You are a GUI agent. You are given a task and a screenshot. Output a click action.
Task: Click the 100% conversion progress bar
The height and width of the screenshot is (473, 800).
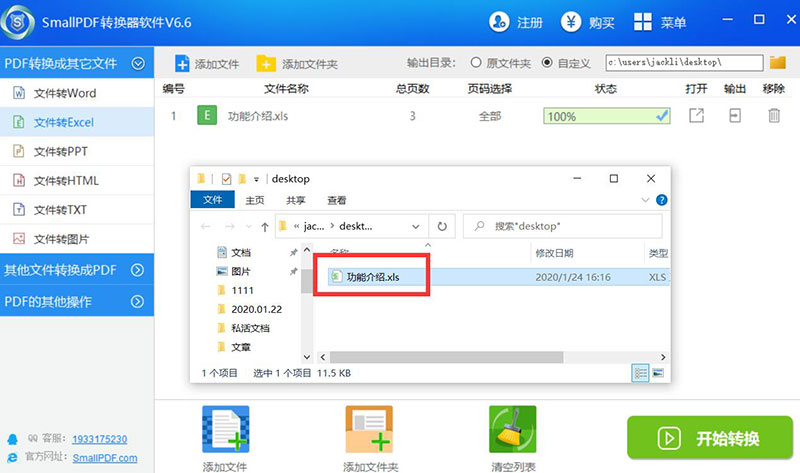coord(607,116)
